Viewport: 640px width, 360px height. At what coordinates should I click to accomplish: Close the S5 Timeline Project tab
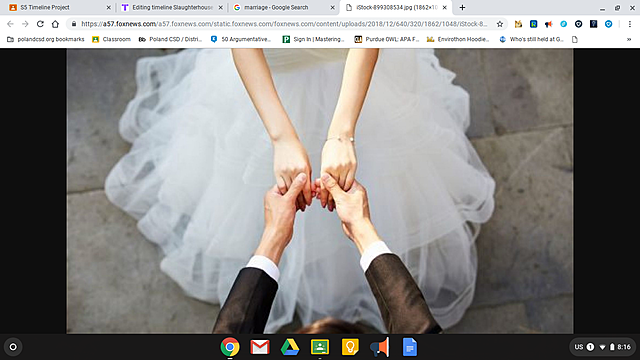(x=109, y=7)
